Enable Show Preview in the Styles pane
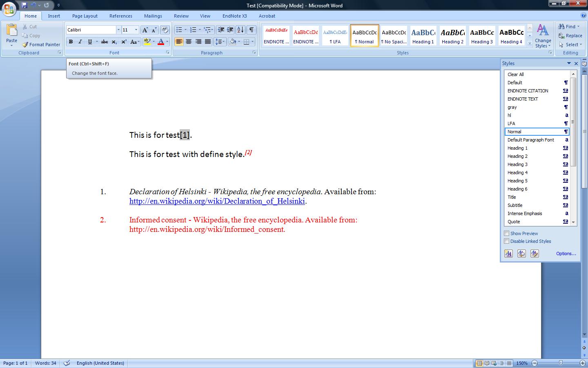Screen dimensions: 588x368 506,233
